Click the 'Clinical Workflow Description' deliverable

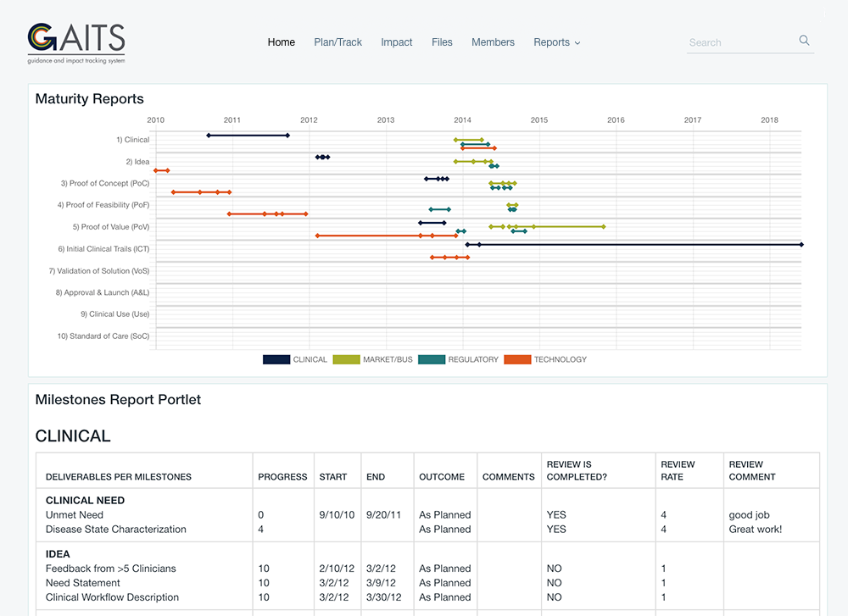click(112, 597)
